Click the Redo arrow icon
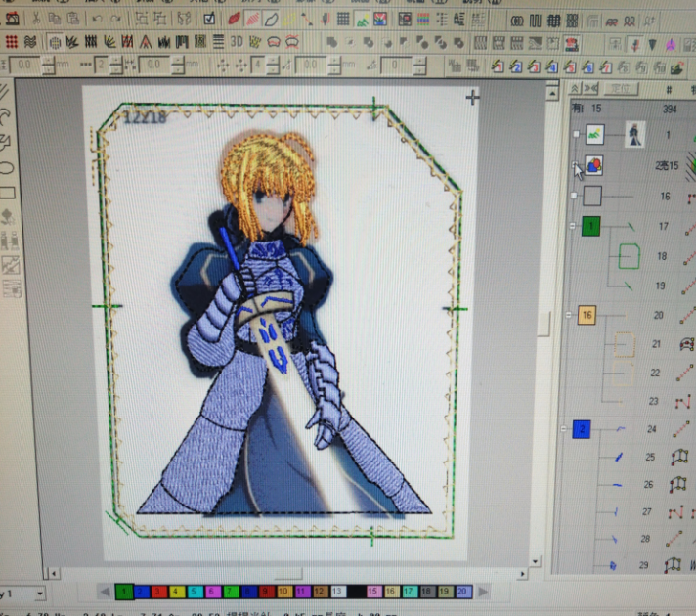696x616 pixels. coord(116,20)
